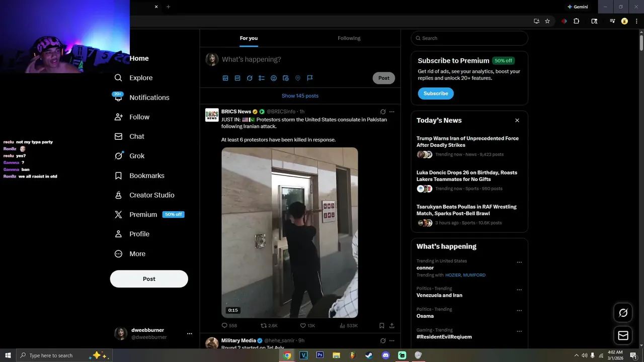Play the protest video thumbnail
The width and height of the screenshot is (644, 362).
tap(290, 232)
